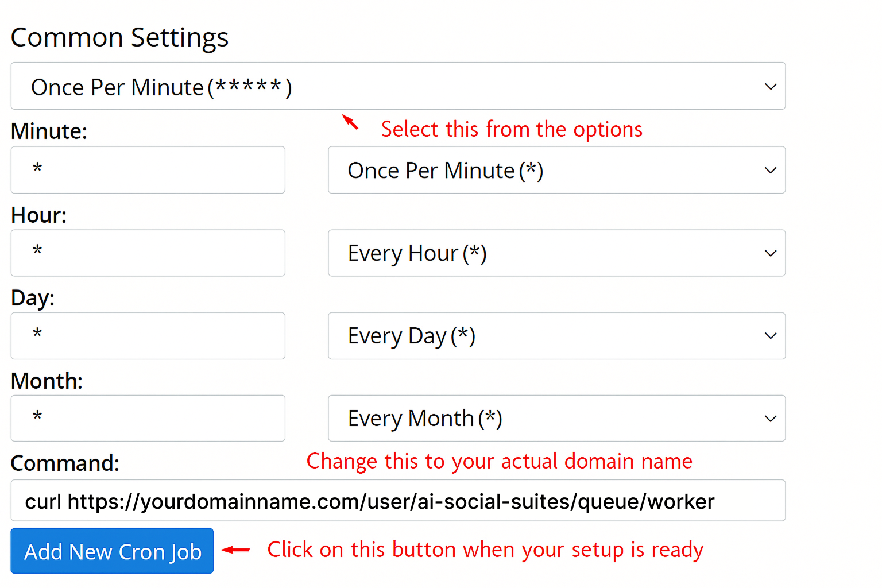Image resolution: width=882 pixels, height=588 pixels.
Task: Click the 'Change this to your actual domain name' note
Action: (x=499, y=461)
